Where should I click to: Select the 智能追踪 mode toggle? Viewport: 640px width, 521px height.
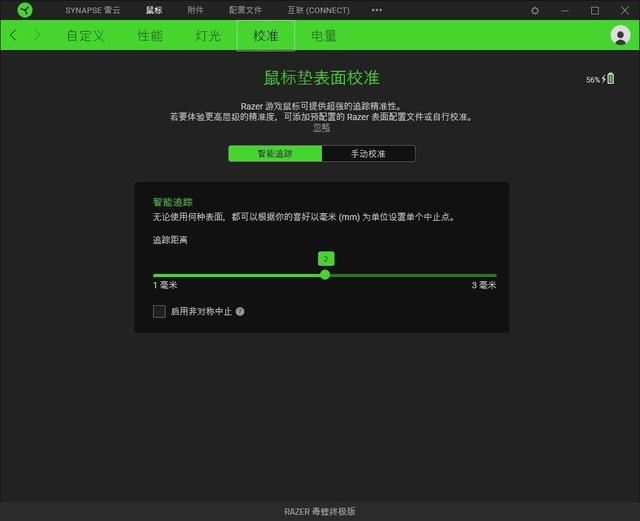pos(275,154)
